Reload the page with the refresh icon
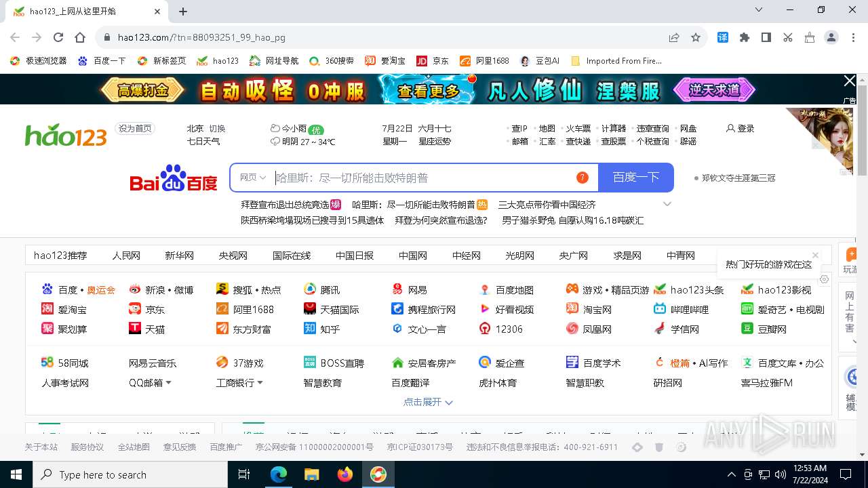The width and height of the screenshot is (868, 488). click(58, 37)
